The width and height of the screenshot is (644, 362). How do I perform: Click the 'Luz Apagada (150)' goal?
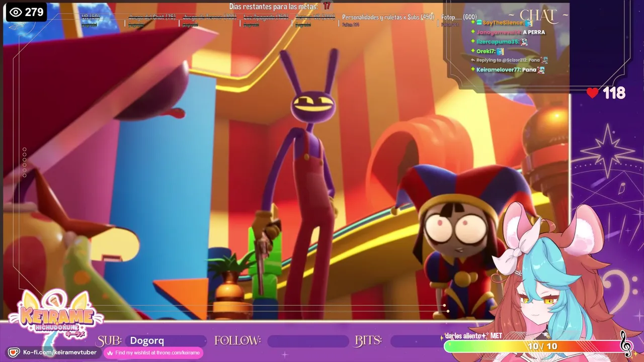[266, 17]
